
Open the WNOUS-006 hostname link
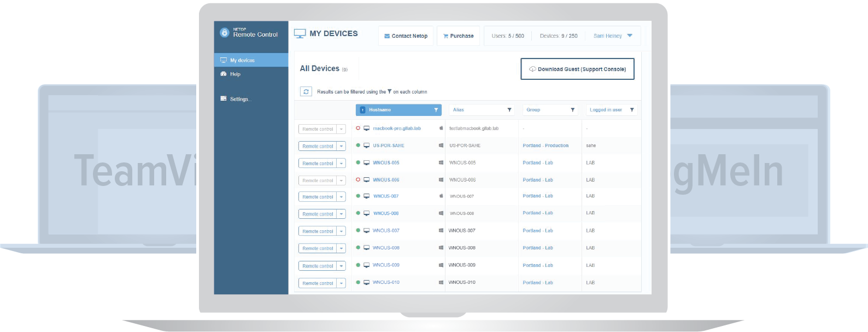[x=386, y=179]
